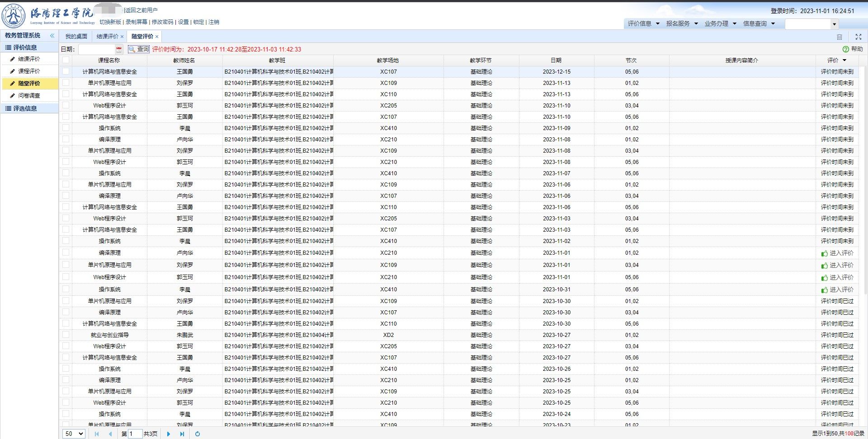Jump to last page in pagination
The width and height of the screenshot is (868, 439).
(182, 434)
